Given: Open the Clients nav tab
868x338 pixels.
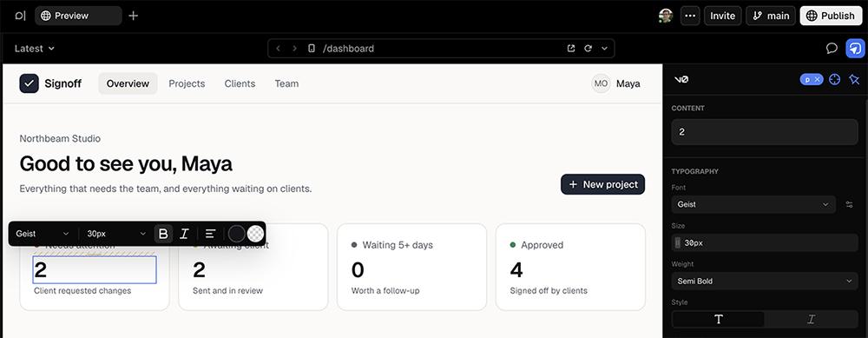Looking at the screenshot, I should 240,83.
